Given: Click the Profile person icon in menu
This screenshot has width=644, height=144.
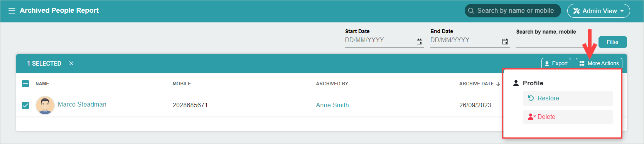Looking at the screenshot, I should (516, 83).
